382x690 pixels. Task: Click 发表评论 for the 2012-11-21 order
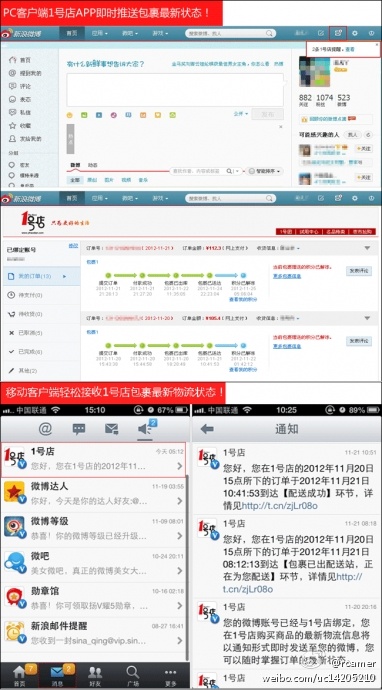pyautogui.click(x=359, y=271)
